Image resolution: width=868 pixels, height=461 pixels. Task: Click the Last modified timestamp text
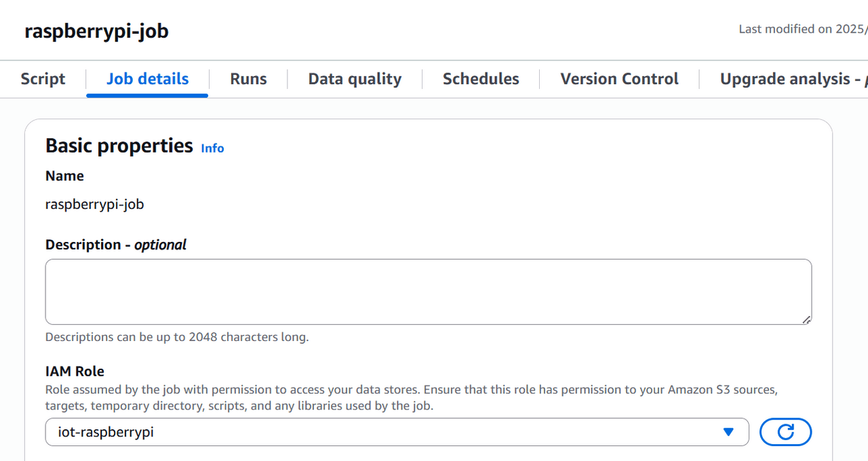click(802, 29)
